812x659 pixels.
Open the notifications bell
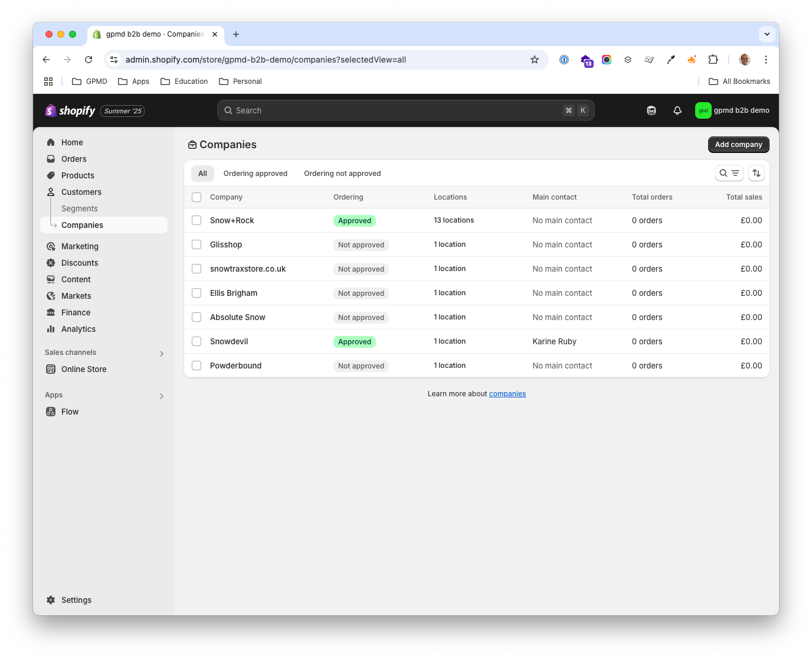click(x=677, y=110)
